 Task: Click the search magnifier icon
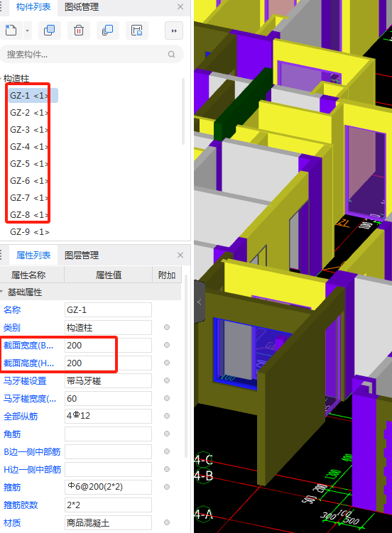pos(171,55)
